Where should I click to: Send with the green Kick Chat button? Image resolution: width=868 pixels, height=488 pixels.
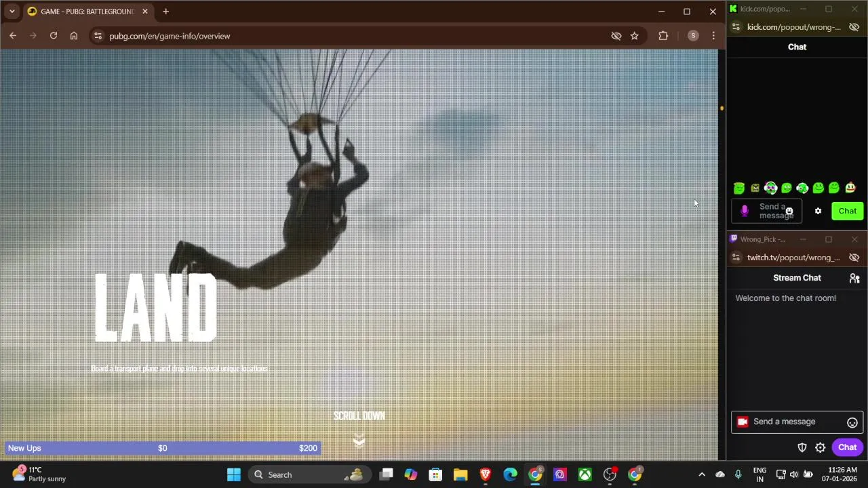[x=848, y=211]
